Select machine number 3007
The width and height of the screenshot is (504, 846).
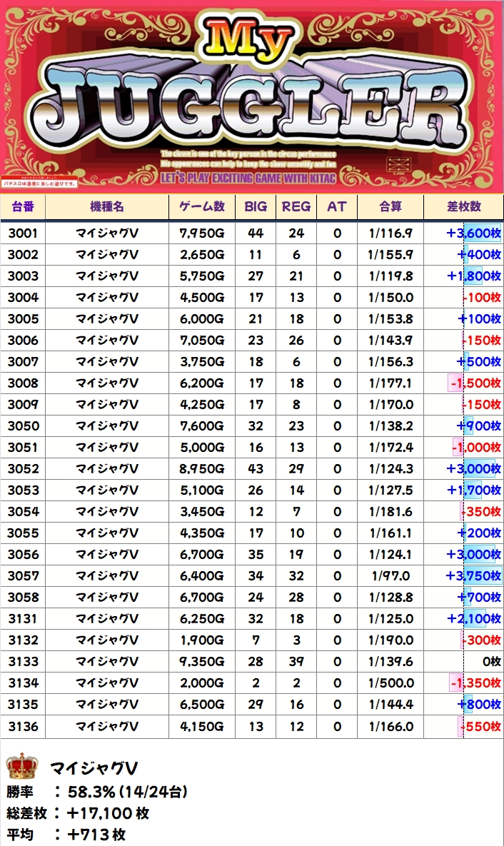coord(24,361)
